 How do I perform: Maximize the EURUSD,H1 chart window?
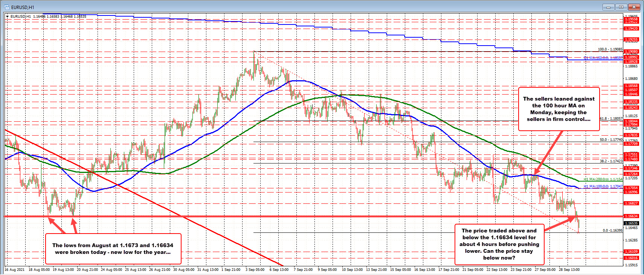(x=621, y=7)
